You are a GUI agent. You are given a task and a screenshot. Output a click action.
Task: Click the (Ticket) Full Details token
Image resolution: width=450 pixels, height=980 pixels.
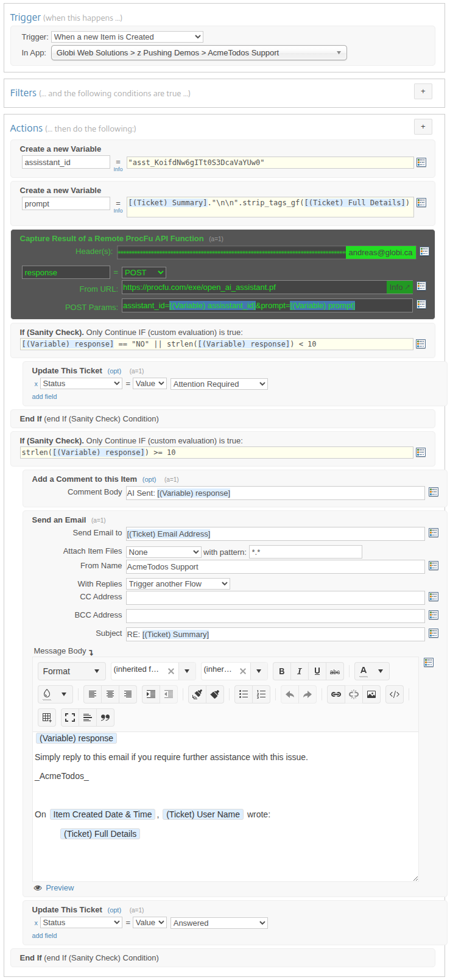(x=100, y=834)
